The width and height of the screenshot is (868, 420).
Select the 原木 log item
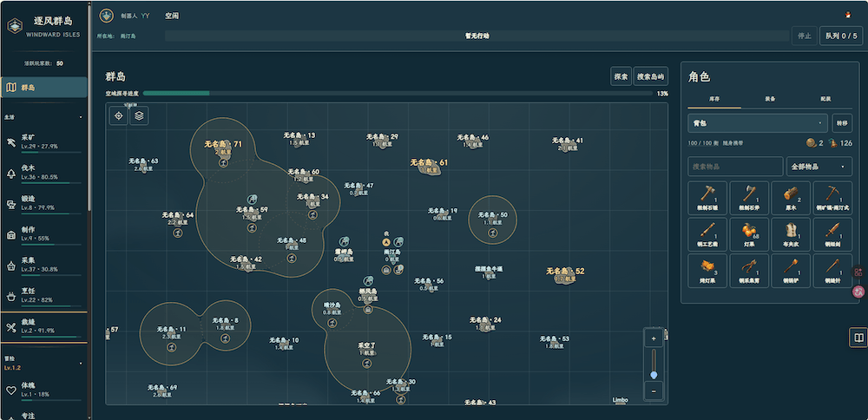pyautogui.click(x=791, y=198)
